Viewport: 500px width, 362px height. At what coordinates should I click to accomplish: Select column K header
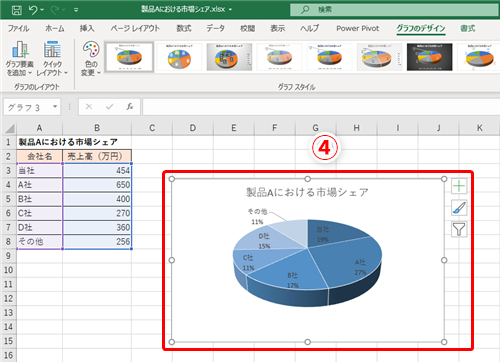[x=480, y=128]
